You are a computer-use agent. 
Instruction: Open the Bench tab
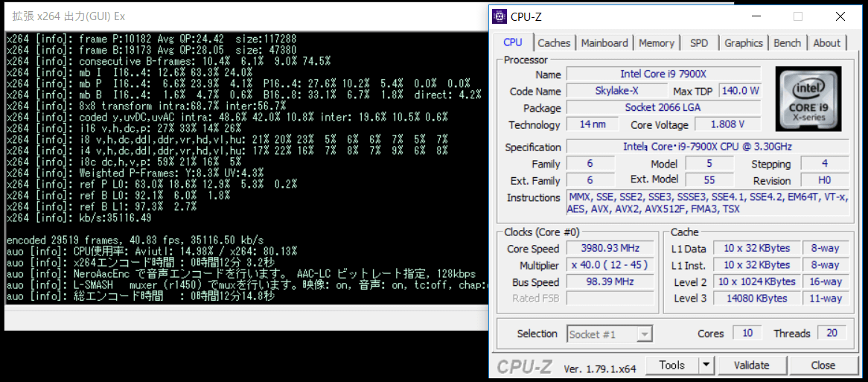click(787, 42)
